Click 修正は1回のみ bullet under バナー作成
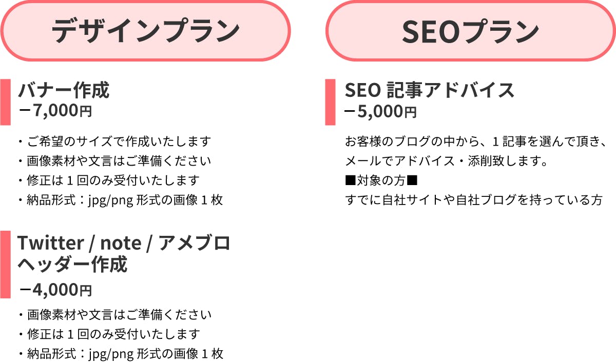Image resolution: width=616 pixels, height=364 pixels. tap(107, 180)
